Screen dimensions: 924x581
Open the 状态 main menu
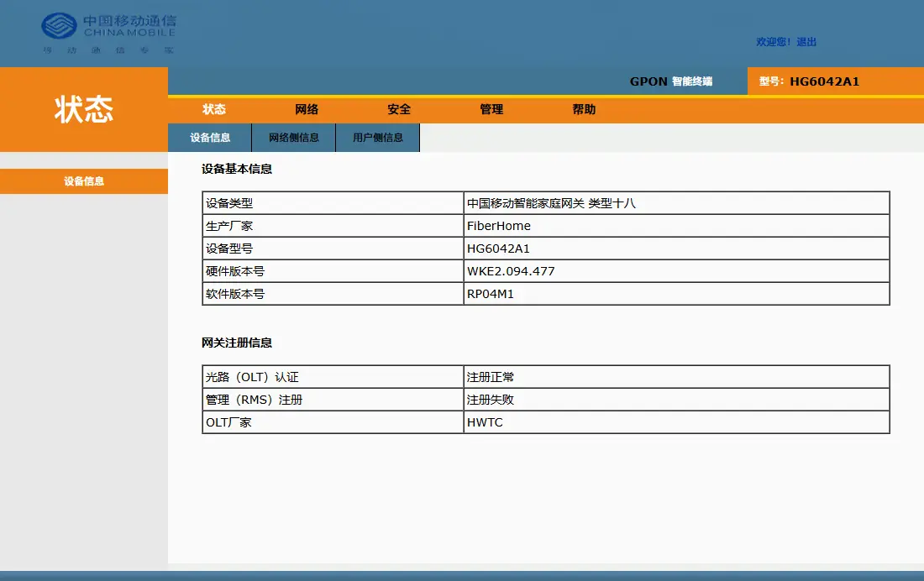214,109
